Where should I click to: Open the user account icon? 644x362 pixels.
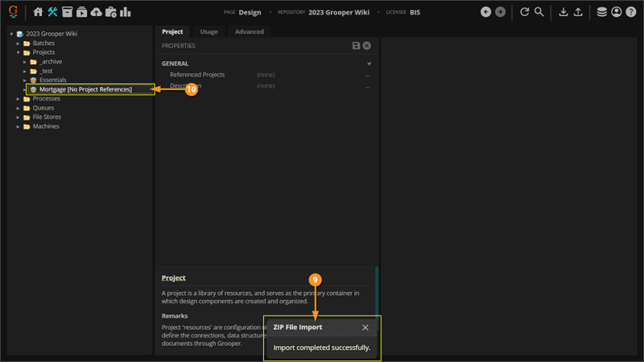coord(617,12)
